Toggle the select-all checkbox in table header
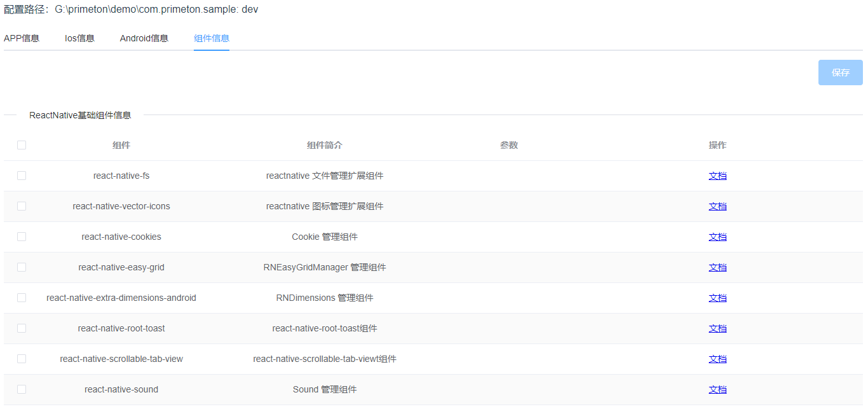This screenshot has height=409, width=868. [22, 145]
